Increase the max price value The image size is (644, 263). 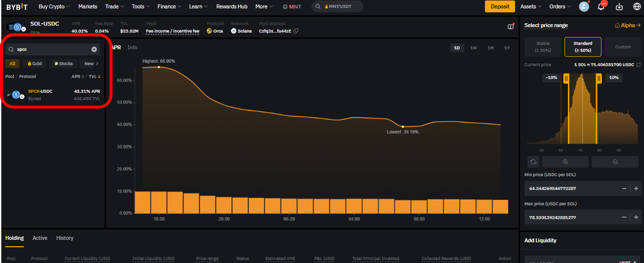coord(636,217)
